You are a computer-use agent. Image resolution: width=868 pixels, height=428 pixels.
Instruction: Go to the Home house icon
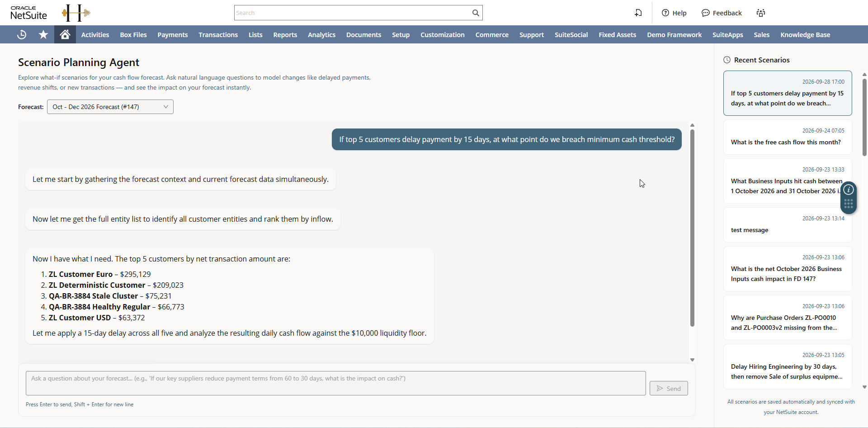pos(65,34)
